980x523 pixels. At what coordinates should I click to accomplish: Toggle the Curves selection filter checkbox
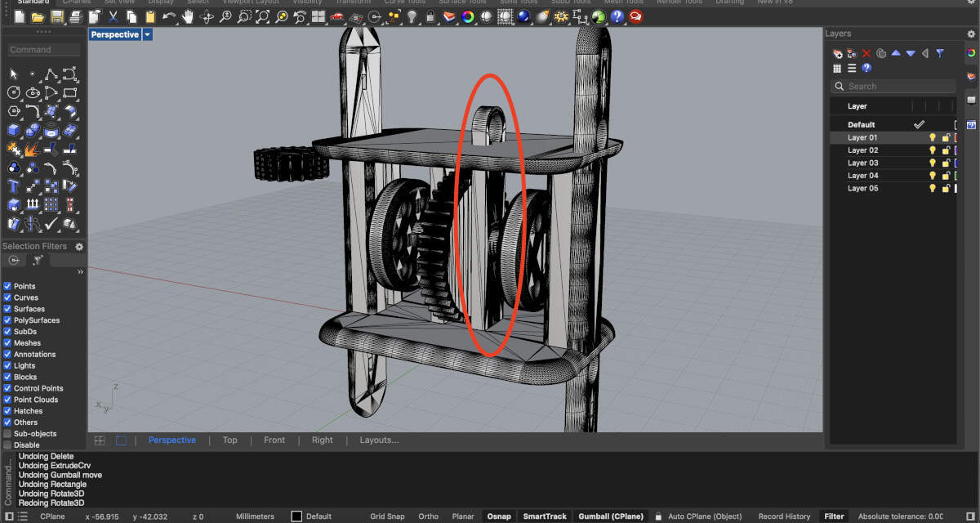pos(7,297)
